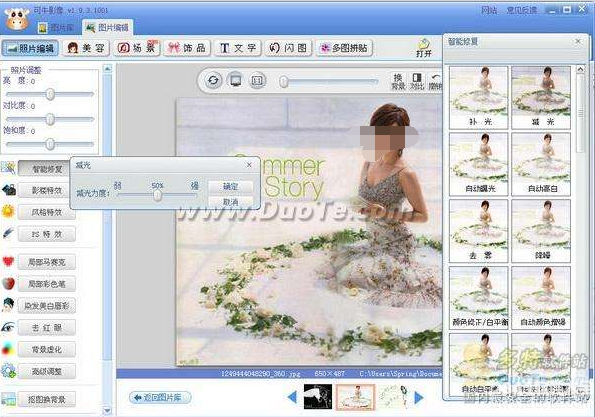Confirm dialog with 确定 button
Image resolution: width=595 pixels, height=417 pixels.
pyautogui.click(x=230, y=186)
